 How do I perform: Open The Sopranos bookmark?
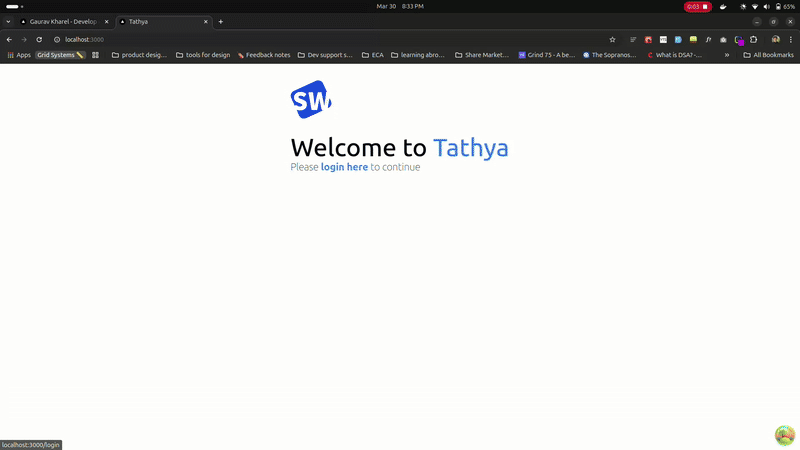coord(610,55)
